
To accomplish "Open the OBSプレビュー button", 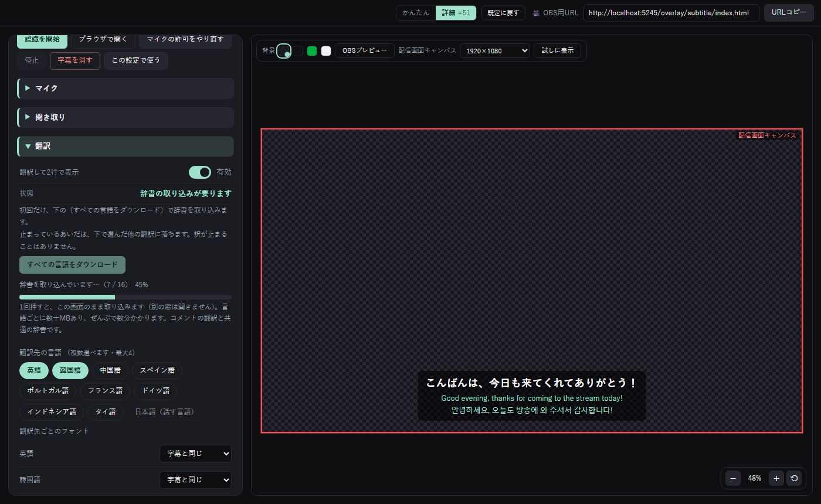I will pyautogui.click(x=365, y=51).
